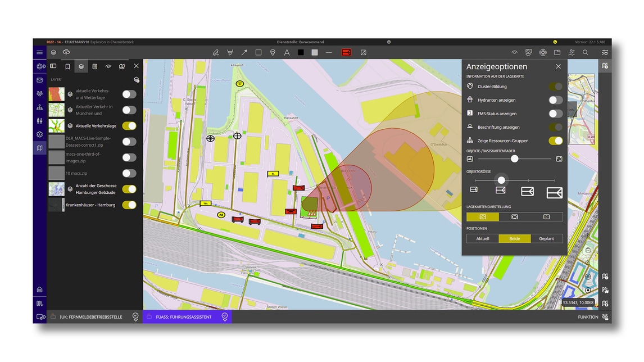
Task: Open the magnifier search icon top right
Action: tap(586, 52)
